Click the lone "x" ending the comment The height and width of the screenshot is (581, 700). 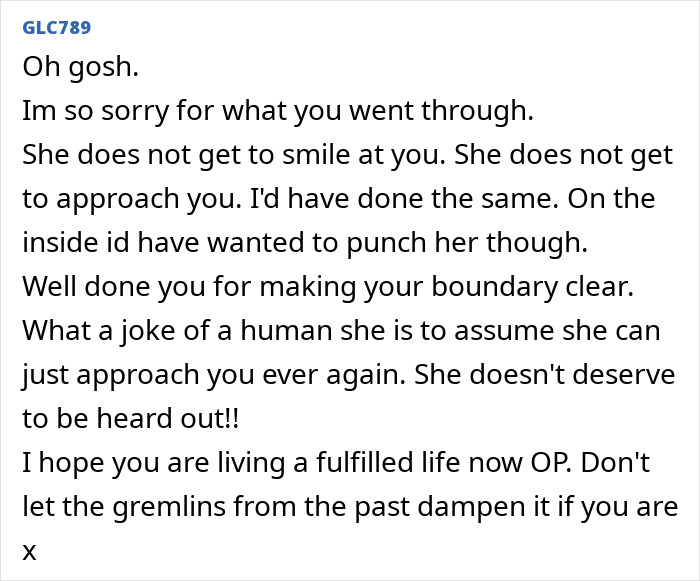click(x=29, y=549)
